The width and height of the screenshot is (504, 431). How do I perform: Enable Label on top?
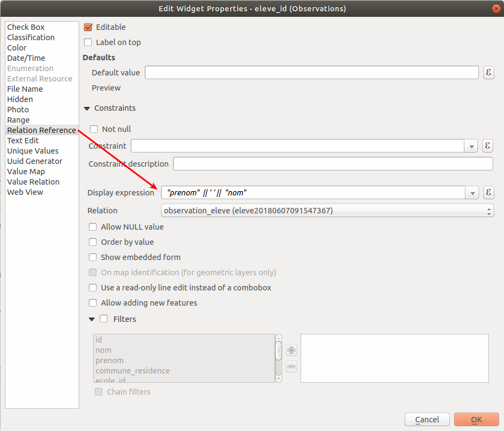click(88, 42)
